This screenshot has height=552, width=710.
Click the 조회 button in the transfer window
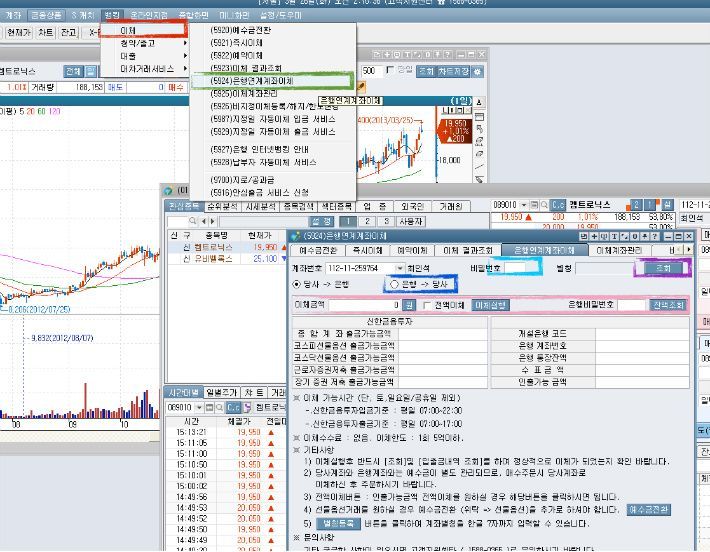[x=663, y=268]
